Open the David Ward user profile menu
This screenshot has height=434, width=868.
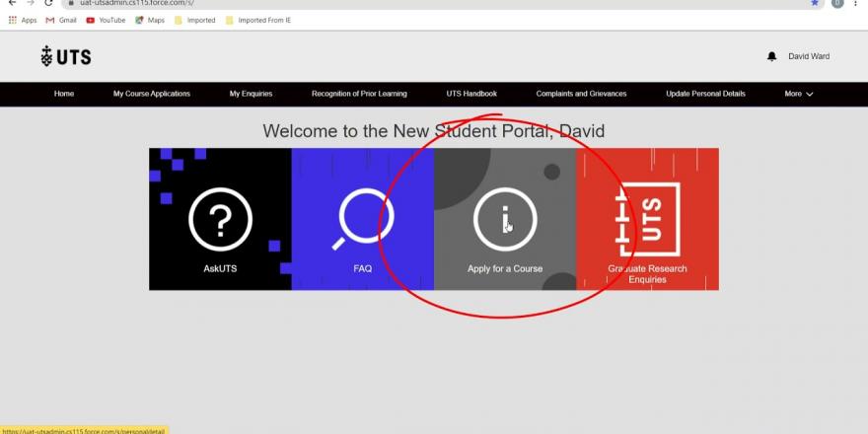coord(809,56)
